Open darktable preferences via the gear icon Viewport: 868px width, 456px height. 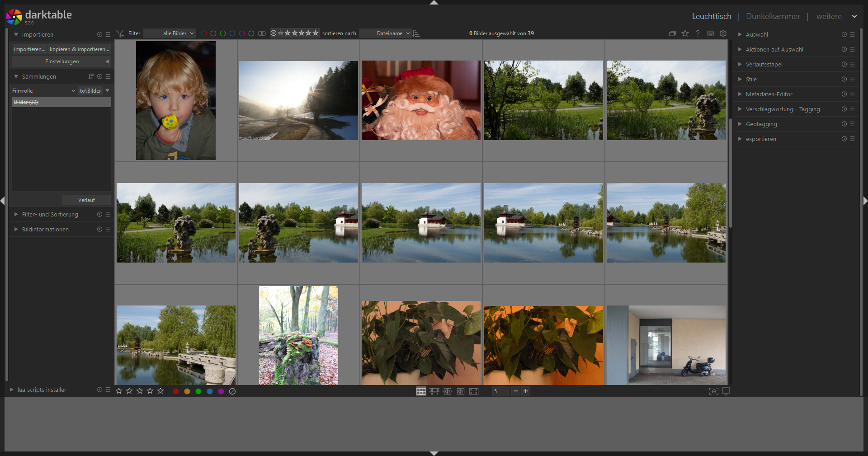(x=723, y=33)
